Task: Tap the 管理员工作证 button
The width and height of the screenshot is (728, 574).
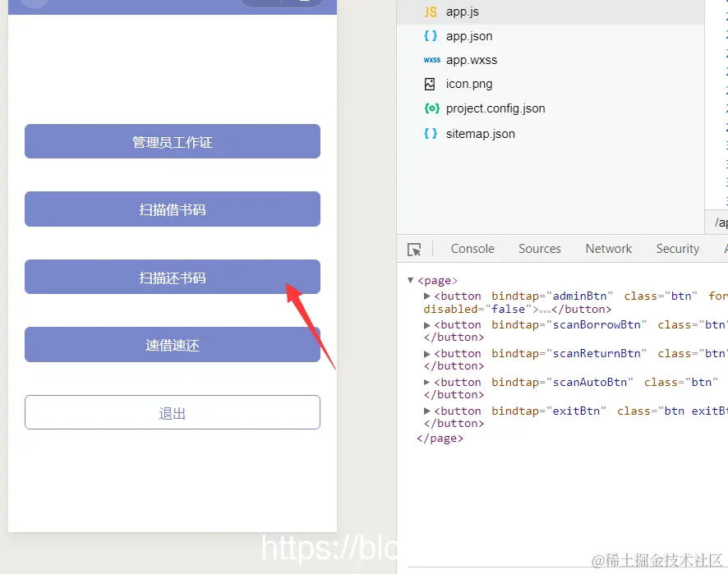Action: (173, 141)
